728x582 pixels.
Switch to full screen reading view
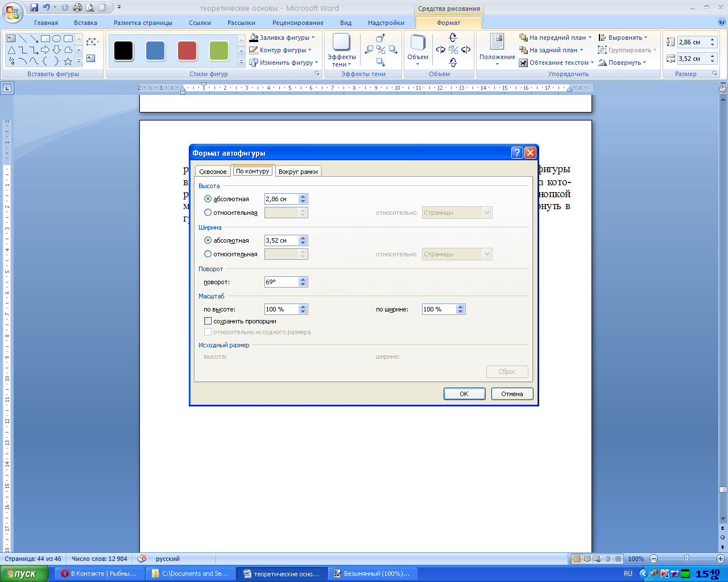click(587, 559)
